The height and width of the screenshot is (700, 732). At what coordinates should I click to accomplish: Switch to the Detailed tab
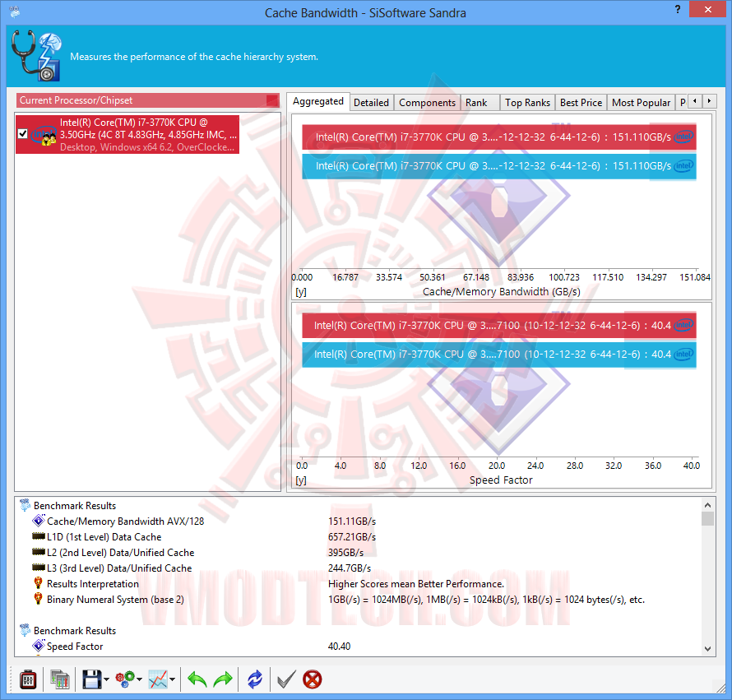point(371,103)
